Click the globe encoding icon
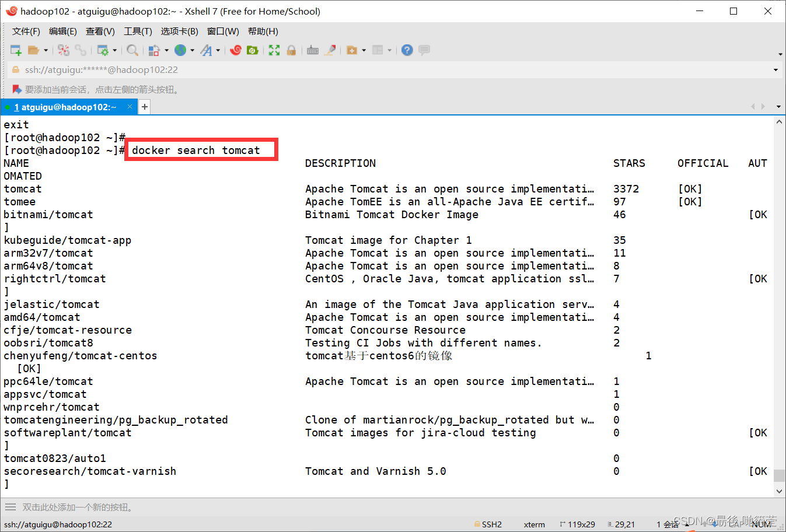Screen dimensions: 786x532 coord(180,50)
